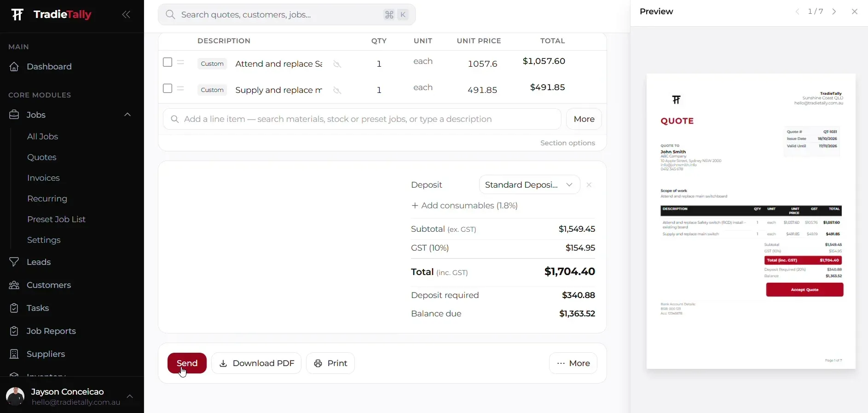
Task: Focus the search quotes, customers, jobs field
Action: click(286, 15)
